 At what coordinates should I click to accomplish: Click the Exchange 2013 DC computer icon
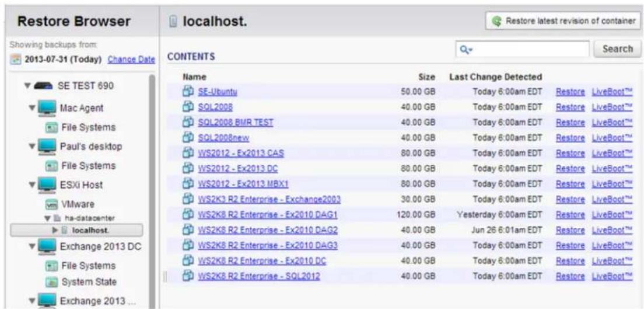47,248
